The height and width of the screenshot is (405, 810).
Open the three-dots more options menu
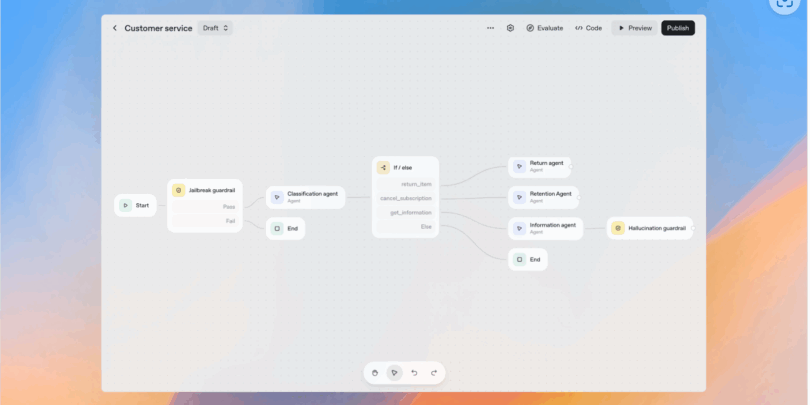pos(490,28)
